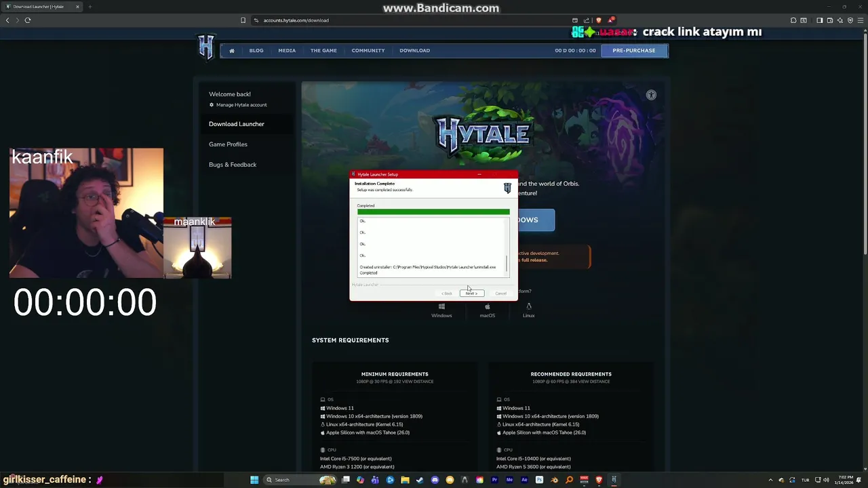Viewport: 868px width, 488px height.
Task: Open the Brave Wallet icon
Action: coord(830,20)
